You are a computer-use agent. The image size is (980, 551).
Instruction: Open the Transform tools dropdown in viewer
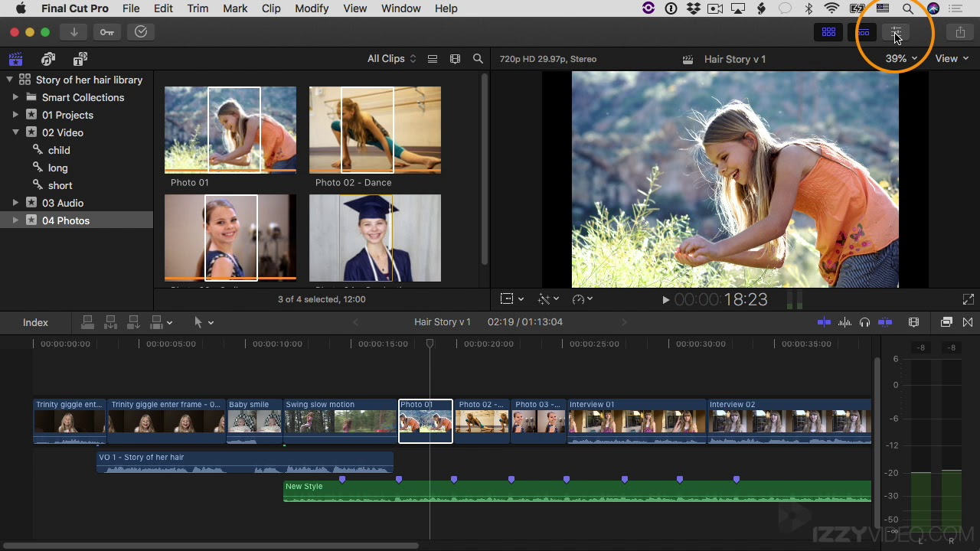512,299
